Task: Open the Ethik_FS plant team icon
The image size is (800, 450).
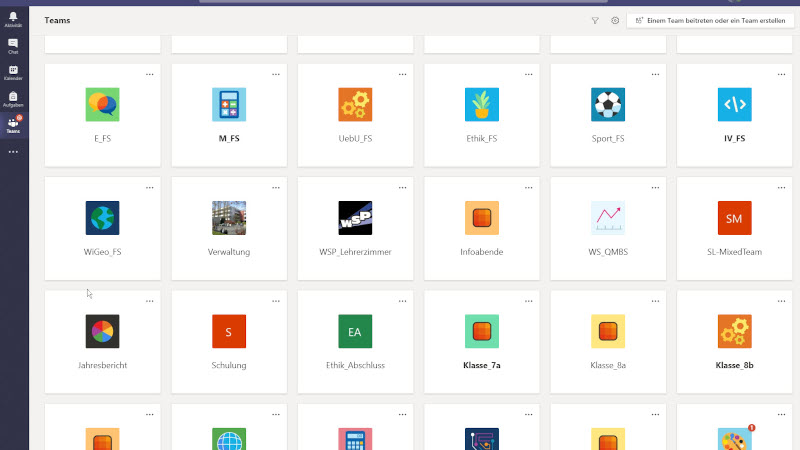Action: click(482, 105)
